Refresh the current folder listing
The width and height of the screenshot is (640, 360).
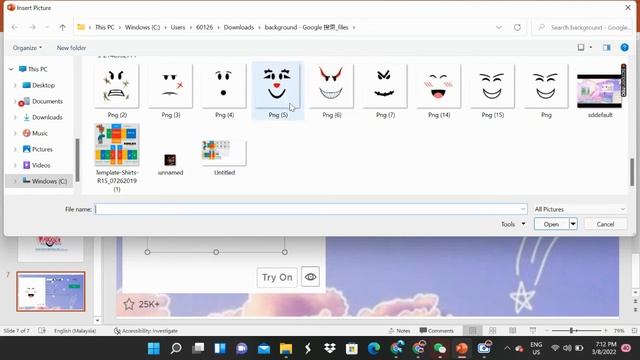tap(517, 27)
